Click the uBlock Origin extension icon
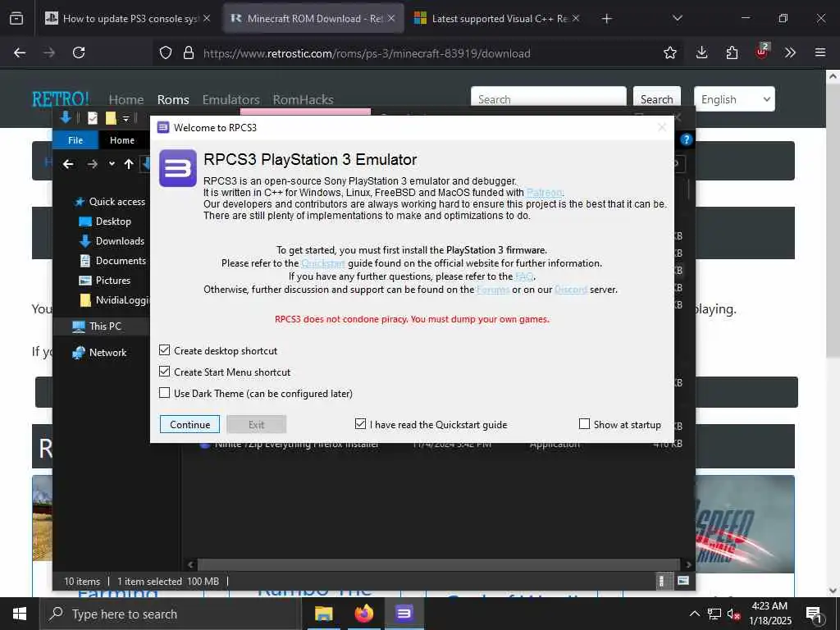This screenshot has height=630, width=840. [762, 52]
